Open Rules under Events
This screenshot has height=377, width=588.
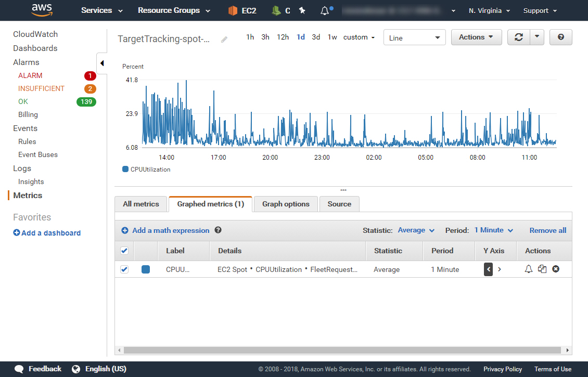pos(27,141)
